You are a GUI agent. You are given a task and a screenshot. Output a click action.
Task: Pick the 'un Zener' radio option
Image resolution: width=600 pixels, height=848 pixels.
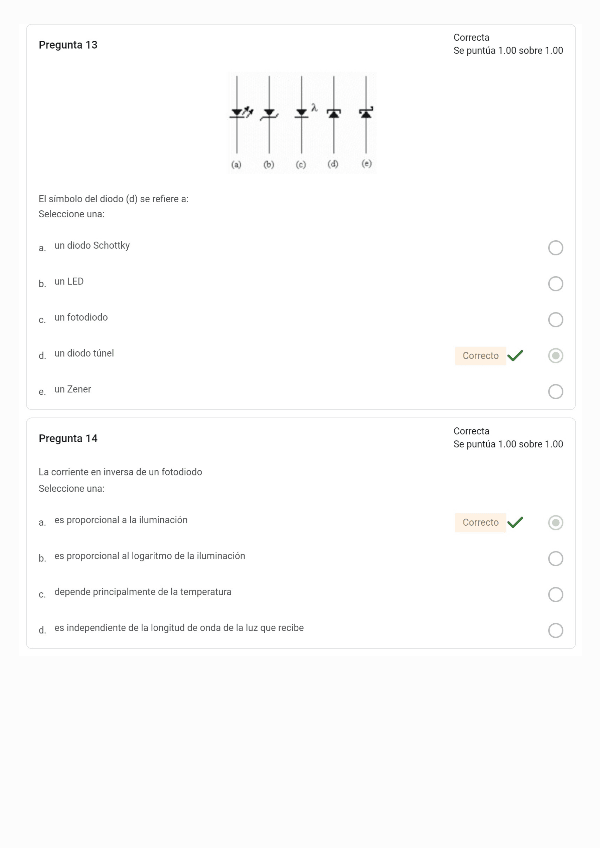(x=556, y=392)
